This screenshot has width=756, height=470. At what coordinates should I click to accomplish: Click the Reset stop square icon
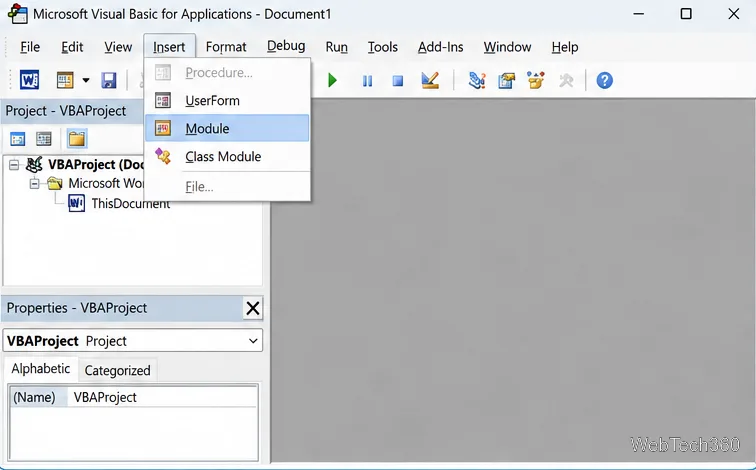(398, 81)
